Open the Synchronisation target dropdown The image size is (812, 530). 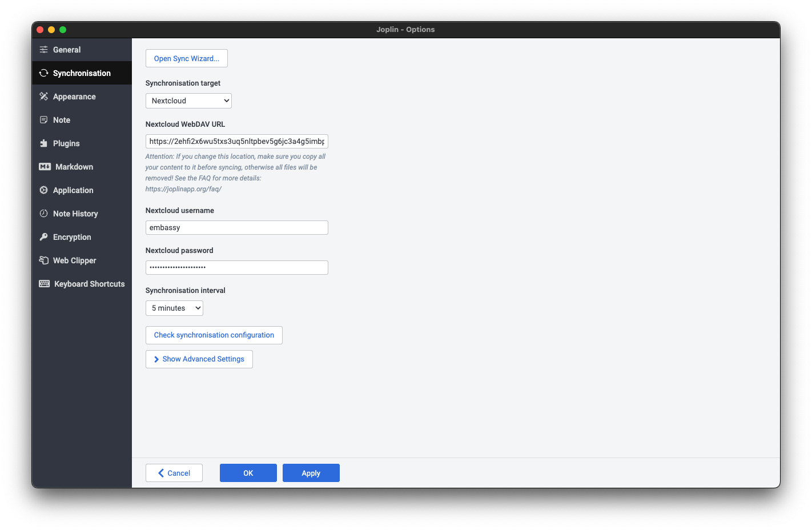tap(188, 101)
